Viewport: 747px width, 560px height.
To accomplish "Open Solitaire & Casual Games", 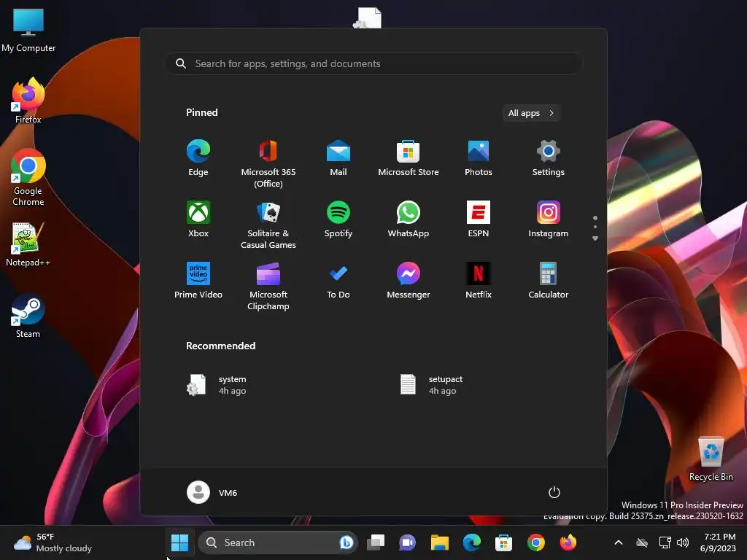I will pos(268,225).
